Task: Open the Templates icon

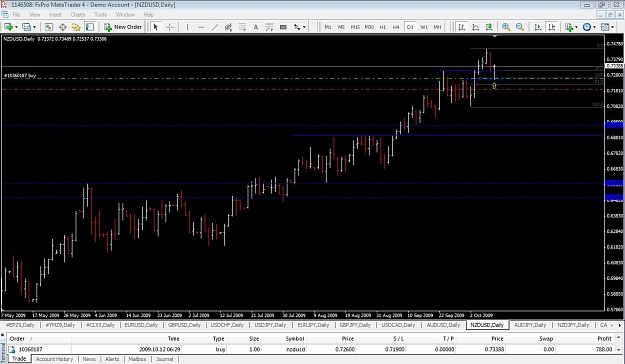Action: coord(605,27)
